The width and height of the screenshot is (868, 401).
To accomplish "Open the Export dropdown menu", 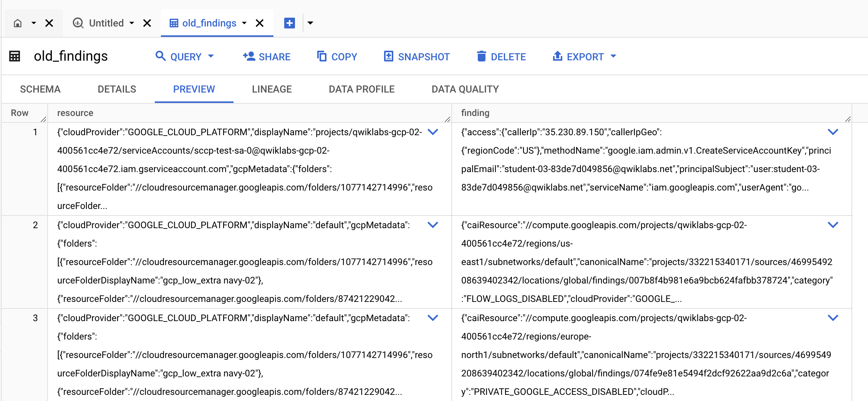I will 613,56.
